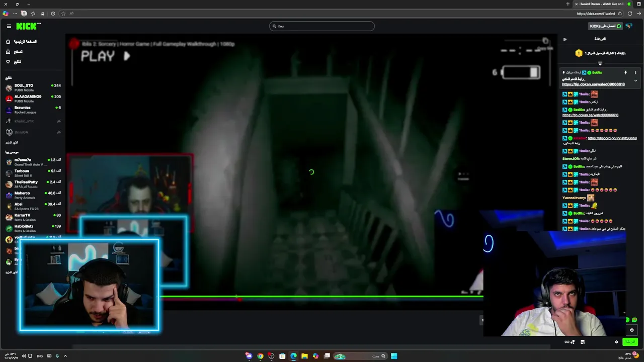Click the Get KICKs button
This screenshot has width=644, height=362.
click(x=605, y=26)
